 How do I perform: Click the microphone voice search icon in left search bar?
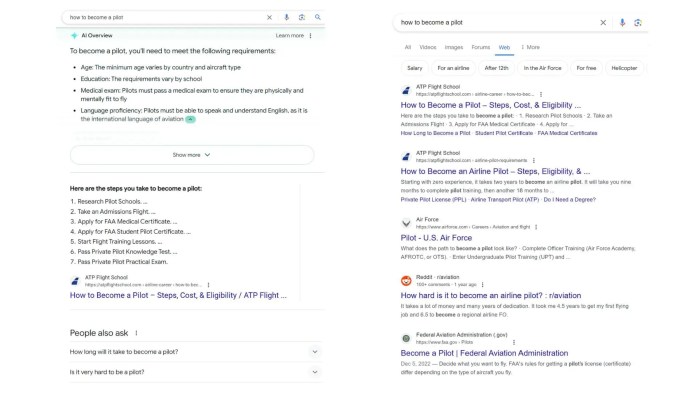tap(287, 17)
